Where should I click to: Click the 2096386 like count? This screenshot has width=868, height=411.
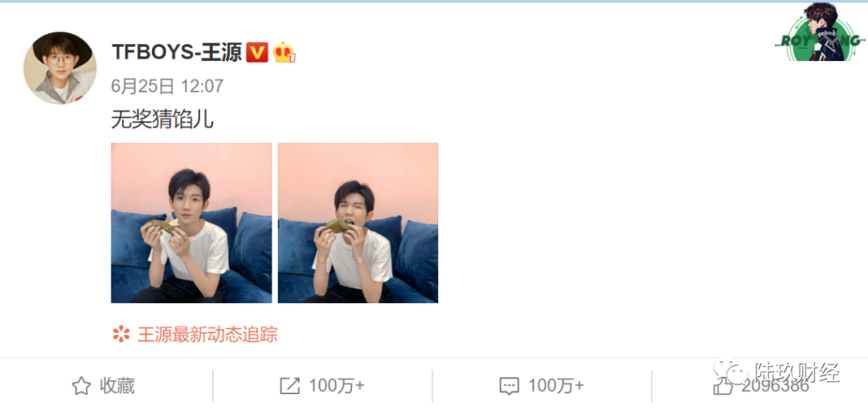coord(776,386)
